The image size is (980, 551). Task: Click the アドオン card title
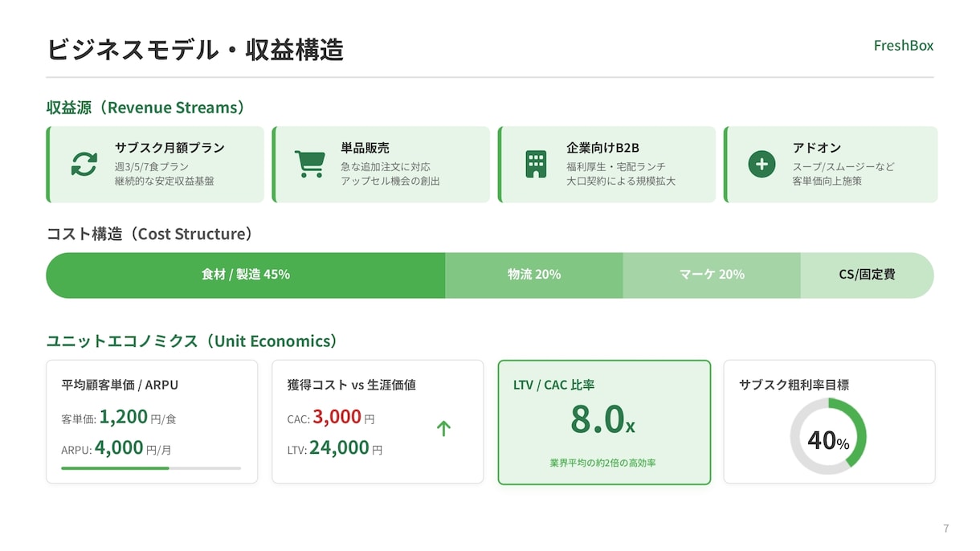(817, 148)
